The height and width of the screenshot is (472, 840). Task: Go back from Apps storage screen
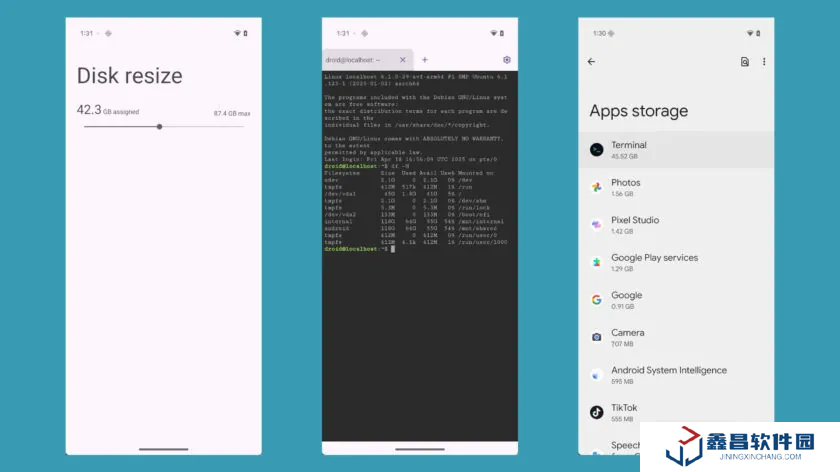coord(591,62)
